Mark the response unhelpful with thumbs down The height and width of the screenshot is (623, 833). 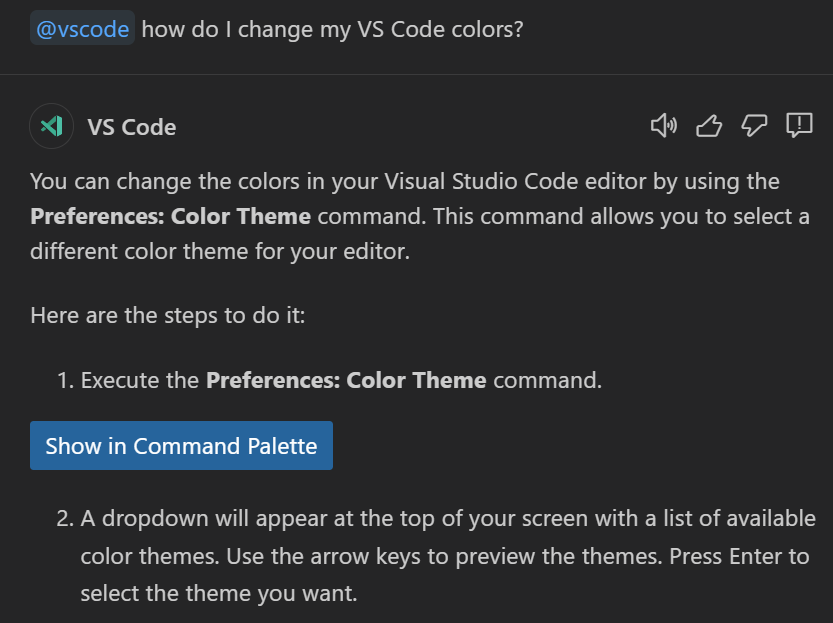click(x=753, y=125)
